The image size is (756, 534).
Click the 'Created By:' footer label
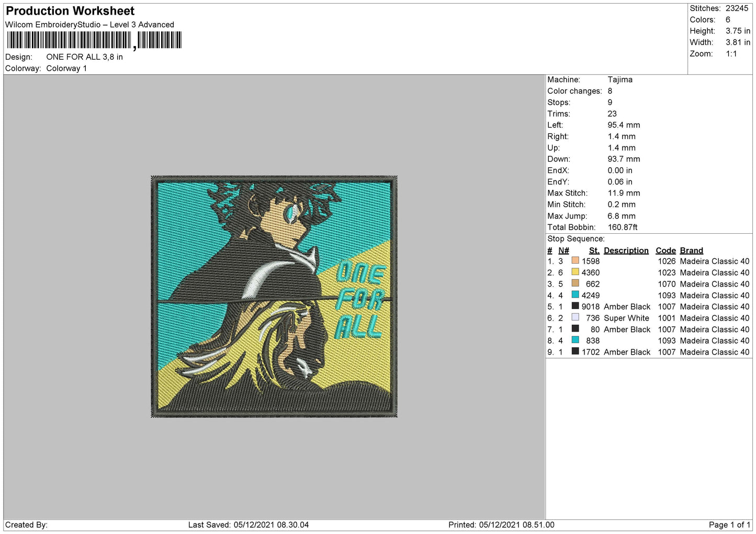[x=26, y=525]
